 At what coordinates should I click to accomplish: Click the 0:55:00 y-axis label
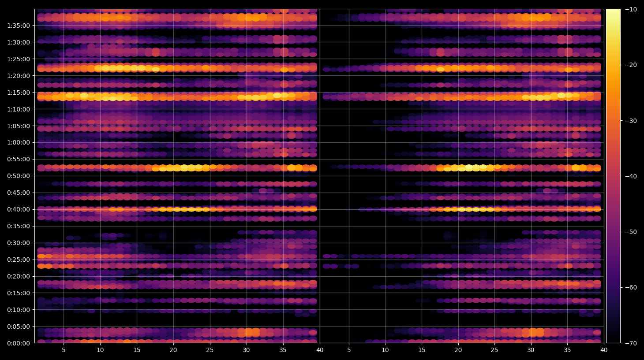pyautogui.click(x=19, y=159)
